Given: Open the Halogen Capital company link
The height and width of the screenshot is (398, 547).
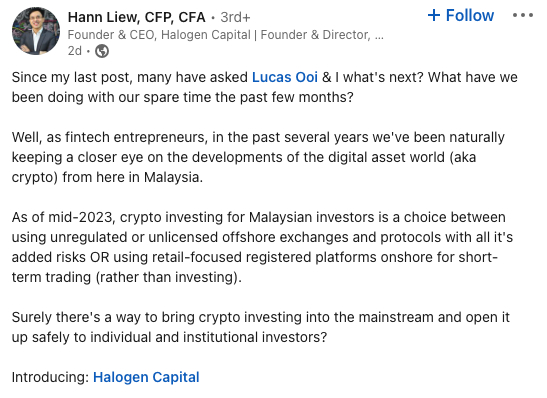Looking at the screenshot, I should coord(146,377).
